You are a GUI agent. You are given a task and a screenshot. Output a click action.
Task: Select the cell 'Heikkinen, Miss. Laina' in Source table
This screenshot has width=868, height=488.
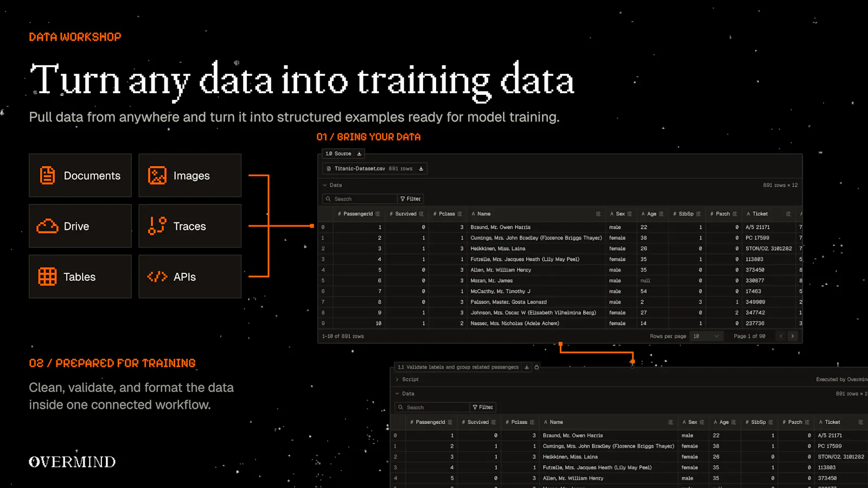pyautogui.click(x=497, y=249)
